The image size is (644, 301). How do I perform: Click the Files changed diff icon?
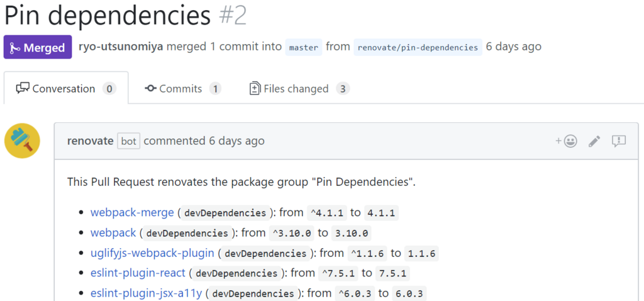tap(255, 88)
